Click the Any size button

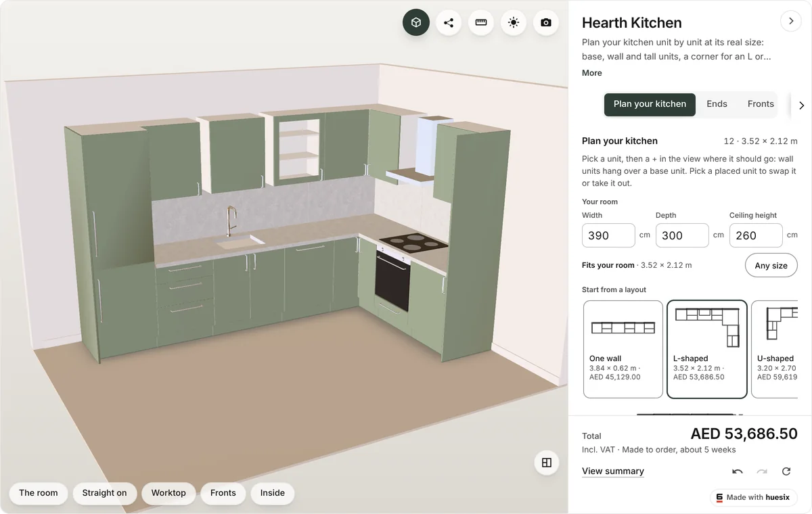771,265
